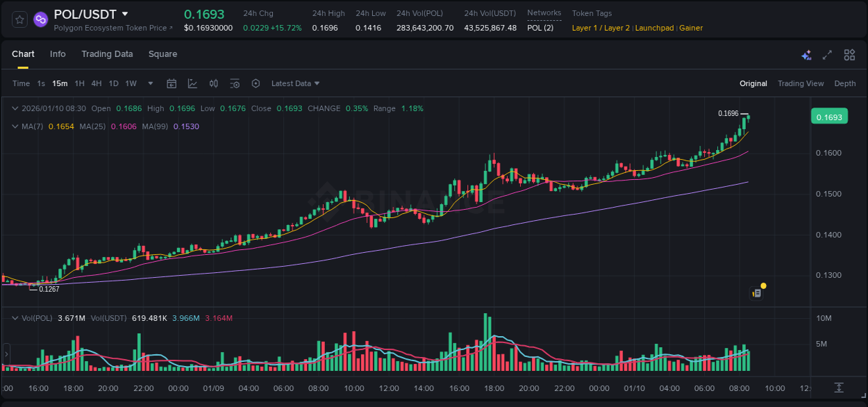Viewport: 868px width, 407px height.
Task: Toggle the MA(7) moving average display
Action: [x=31, y=127]
